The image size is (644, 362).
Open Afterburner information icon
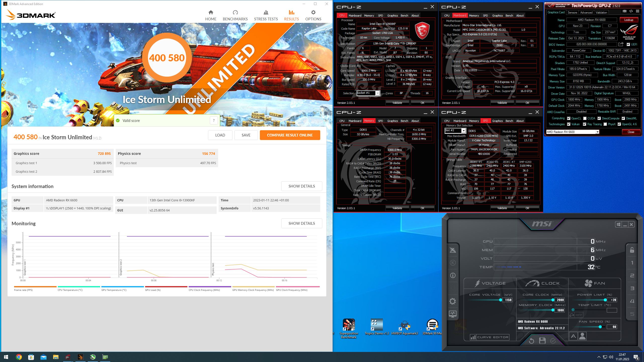[453, 276]
